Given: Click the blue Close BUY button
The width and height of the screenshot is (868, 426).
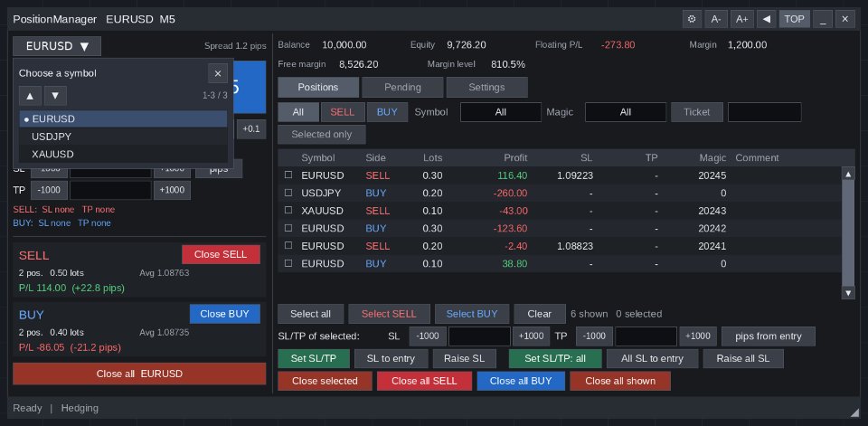Looking at the screenshot, I should [x=224, y=314].
